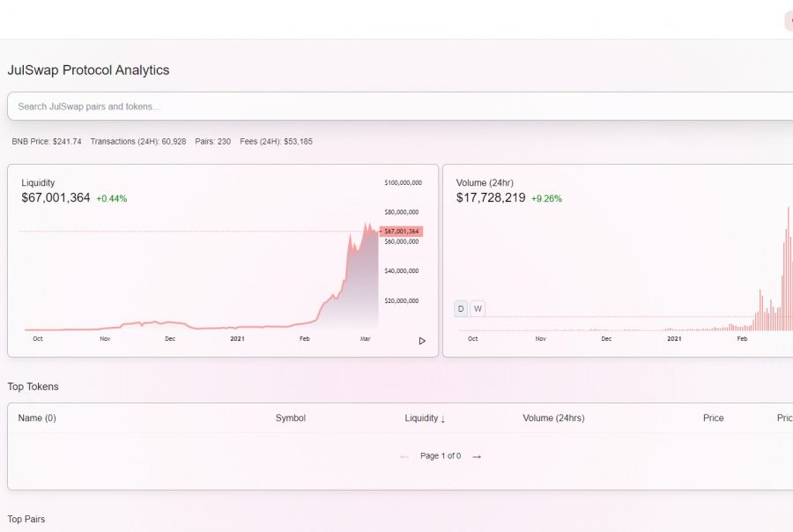This screenshot has height=532, width=793.
Task: Click the Transactions (24H): 60,928 stat
Action: coord(138,142)
